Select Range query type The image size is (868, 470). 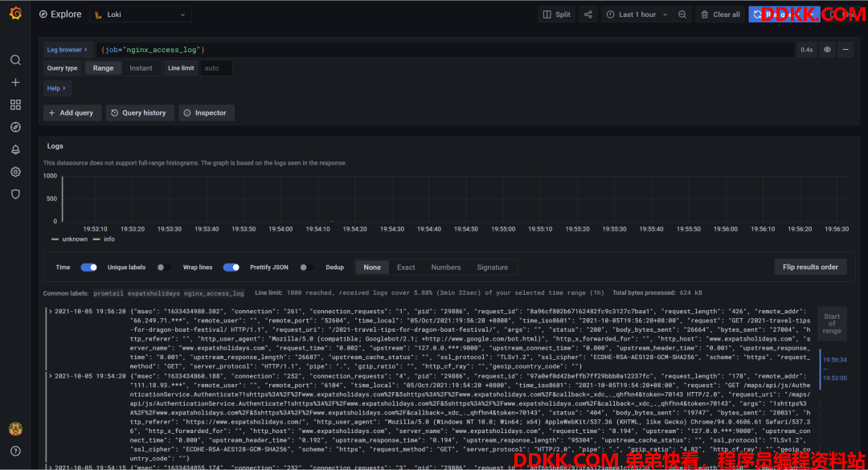(103, 68)
